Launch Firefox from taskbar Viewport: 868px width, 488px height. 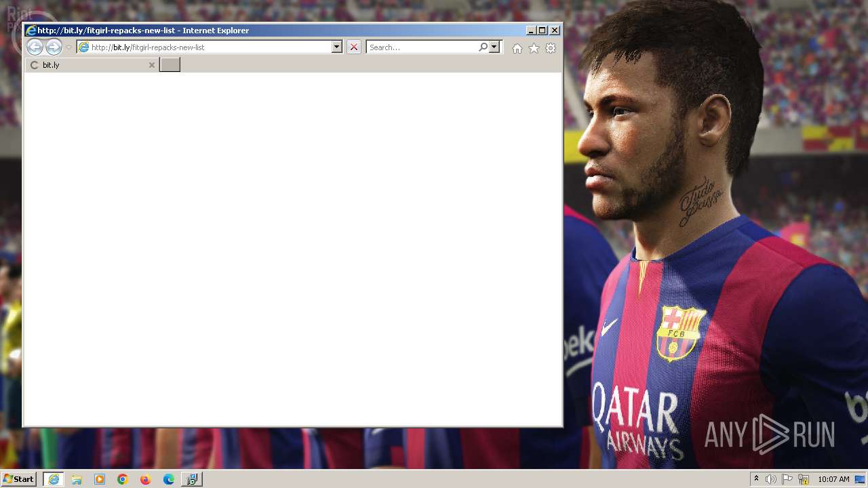(x=146, y=479)
